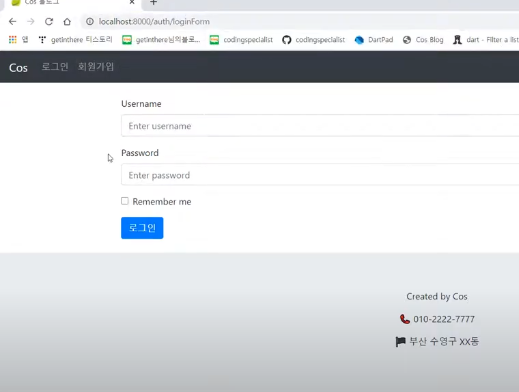
Task: Open the 로그인 navbar menu item
Action: (55, 67)
